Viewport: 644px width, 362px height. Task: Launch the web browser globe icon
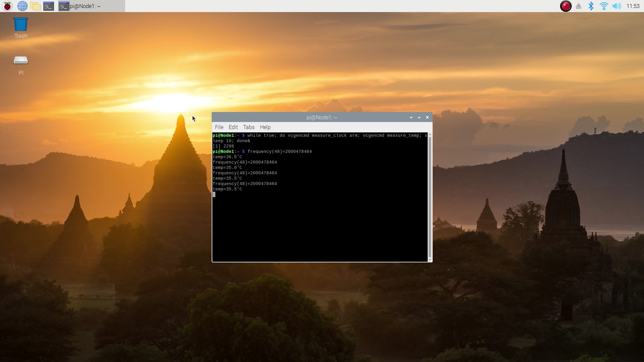click(x=22, y=6)
